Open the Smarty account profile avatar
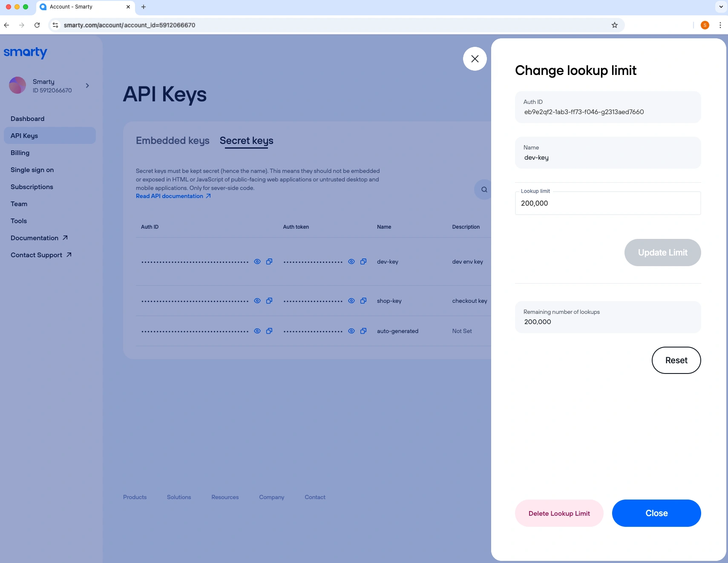 (17, 85)
